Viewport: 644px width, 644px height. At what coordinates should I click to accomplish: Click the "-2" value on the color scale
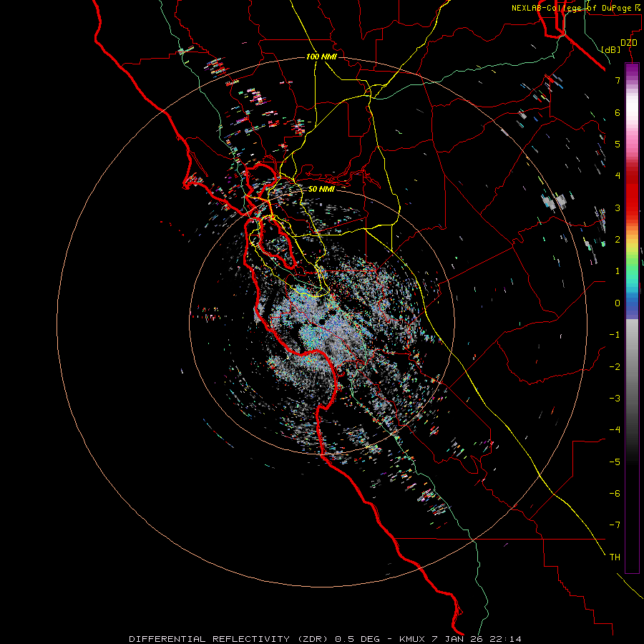tap(615, 367)
